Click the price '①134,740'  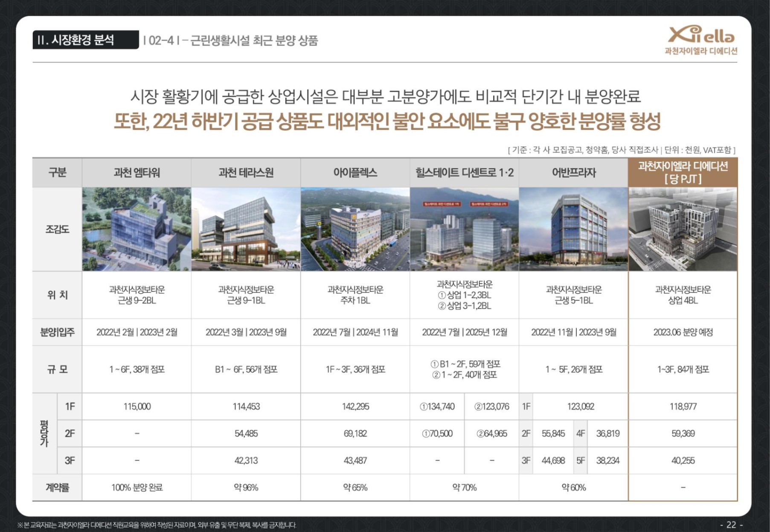(437, 406)
